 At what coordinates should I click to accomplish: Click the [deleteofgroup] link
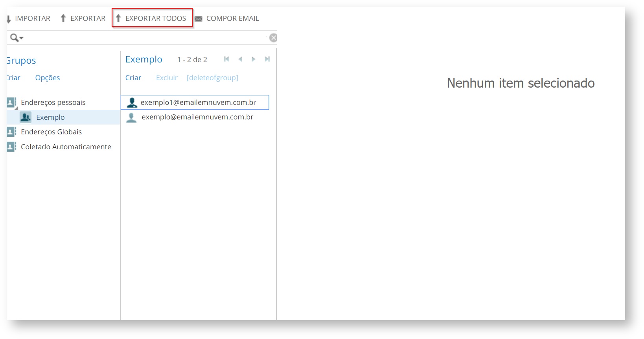(x=212, y=78)
